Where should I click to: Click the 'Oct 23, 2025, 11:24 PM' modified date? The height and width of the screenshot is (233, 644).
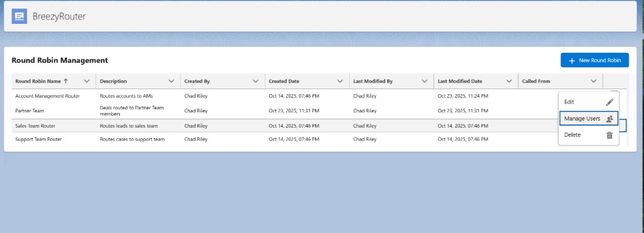[463, 96]
